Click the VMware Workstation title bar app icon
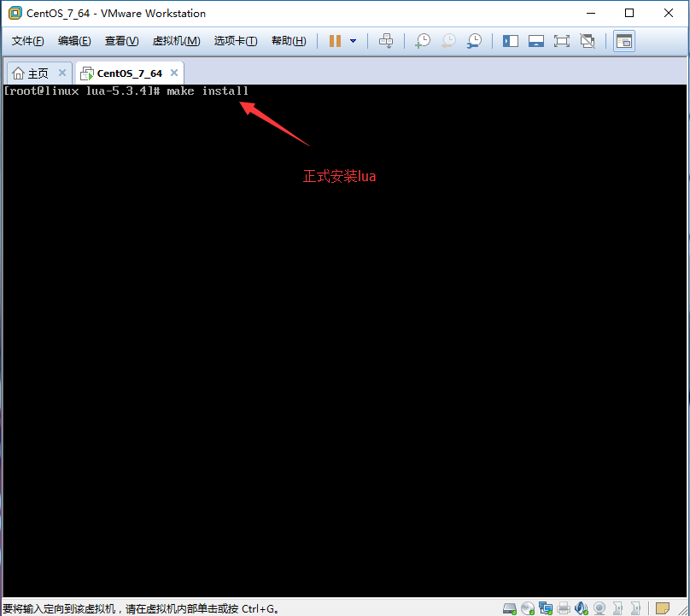The image size is (690, 616). pyautogui.click(x=15, y=13)
